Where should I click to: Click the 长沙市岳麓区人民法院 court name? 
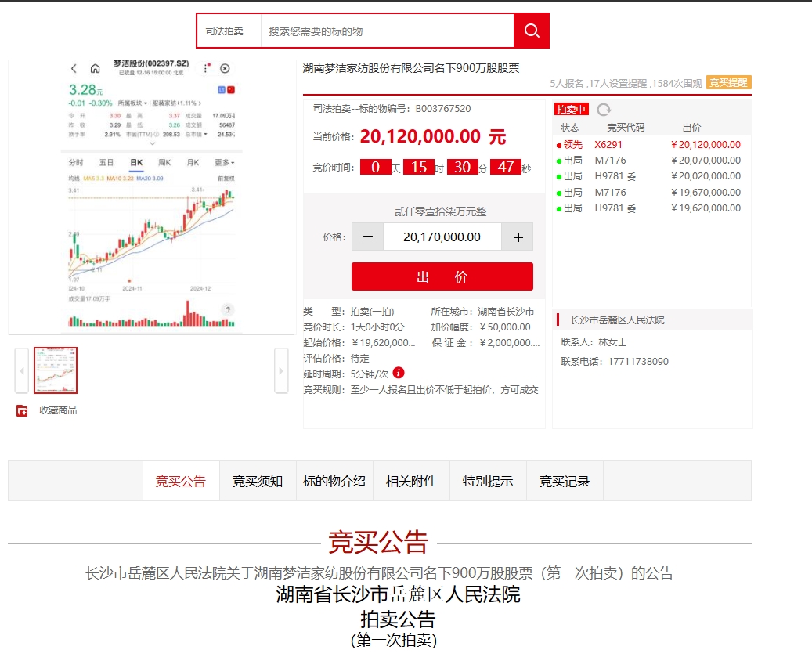coord(617,320)
